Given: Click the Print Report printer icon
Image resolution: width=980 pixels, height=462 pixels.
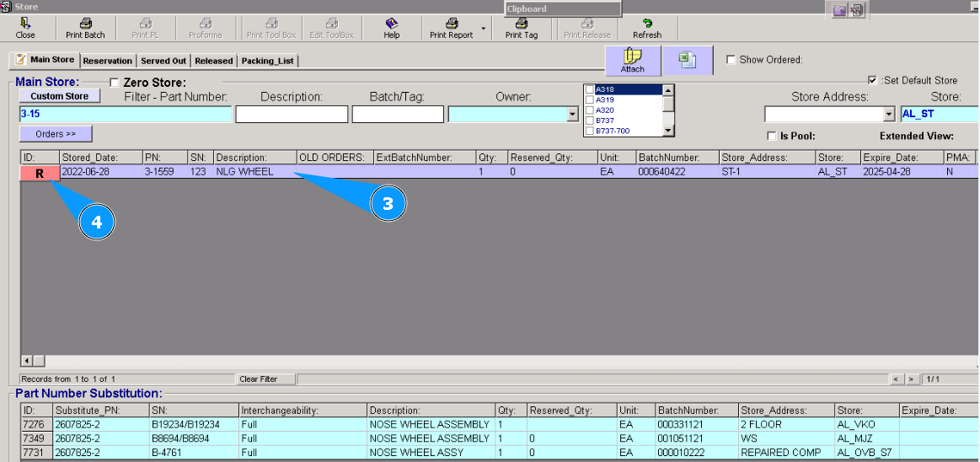Looking at the screenshot, I should coord(452,24).
